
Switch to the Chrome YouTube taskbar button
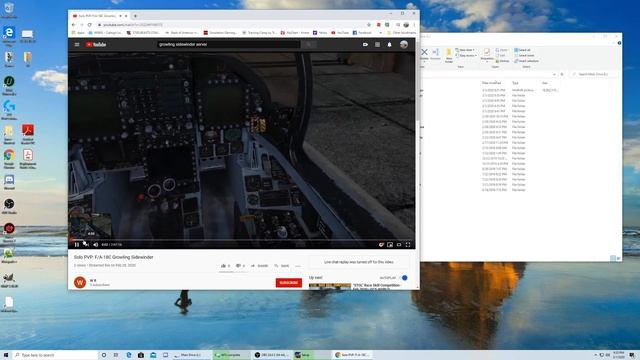[352, 355]
